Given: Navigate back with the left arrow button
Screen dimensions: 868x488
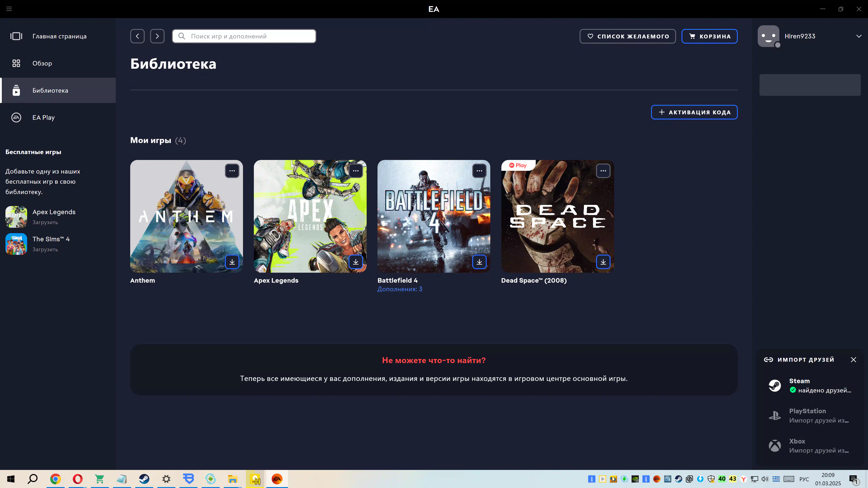Looking at the screenshot, I should (x=137, y=36).
